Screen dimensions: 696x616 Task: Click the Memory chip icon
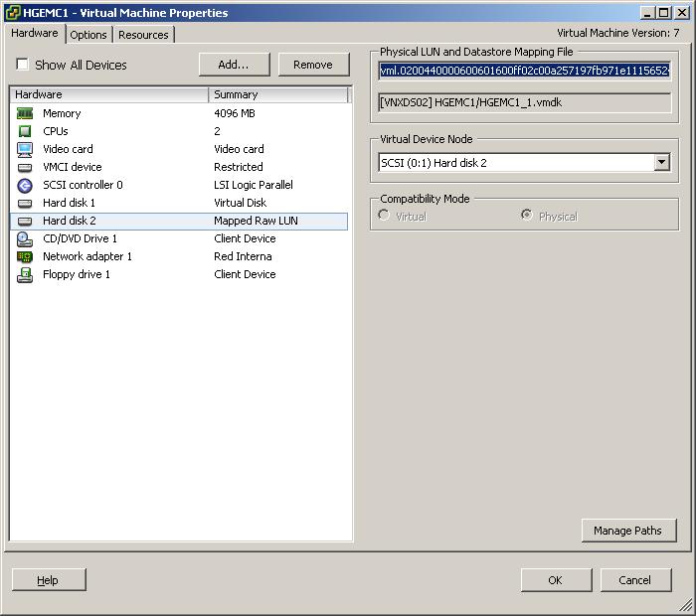25,113
